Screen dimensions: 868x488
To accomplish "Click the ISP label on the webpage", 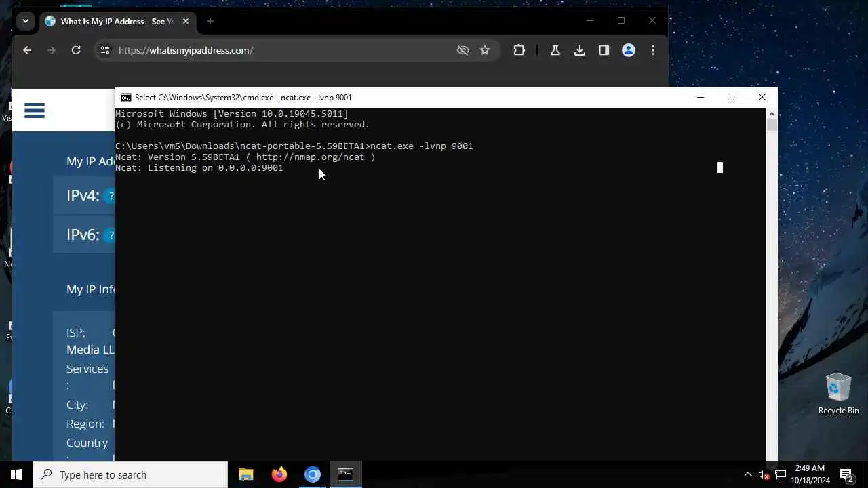I will pyautogui.click(x=76, y=333).
